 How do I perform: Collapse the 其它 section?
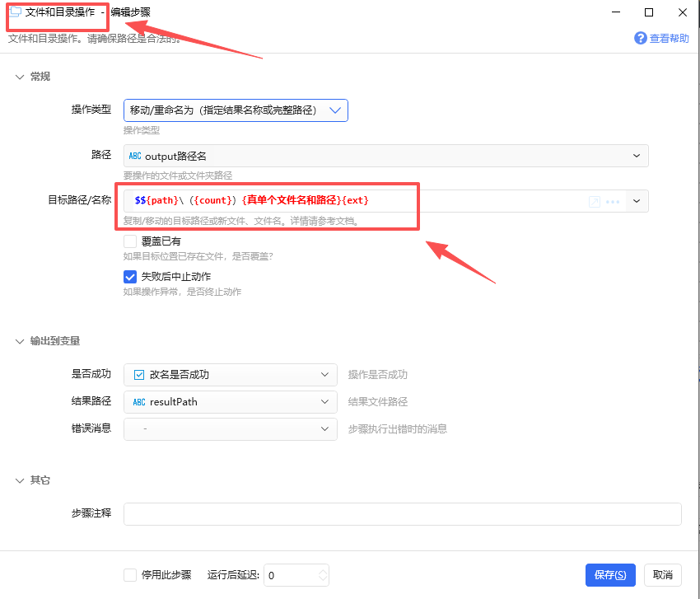[x=20, y=480]
